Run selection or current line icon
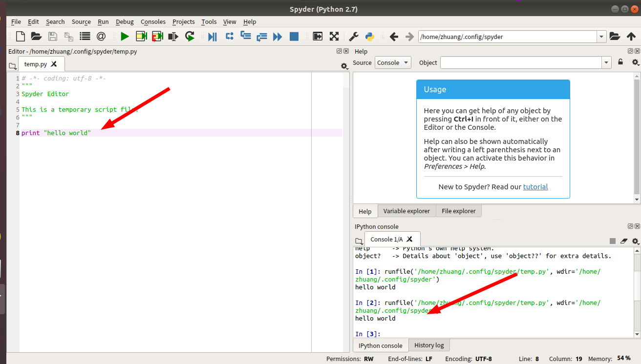This screenshot has height=364, width=641. pos(173,36)
